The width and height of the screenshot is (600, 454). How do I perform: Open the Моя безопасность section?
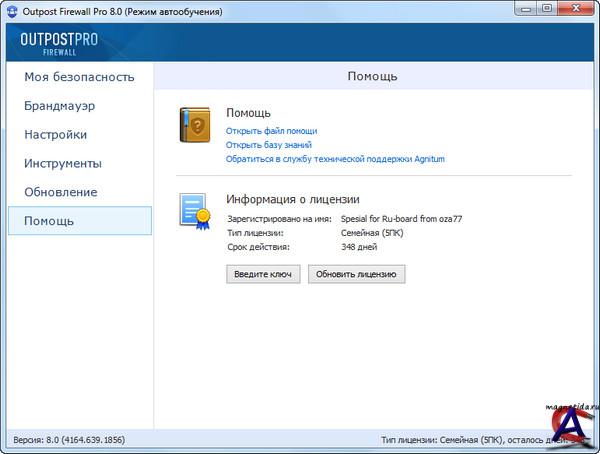click(79, 77)
